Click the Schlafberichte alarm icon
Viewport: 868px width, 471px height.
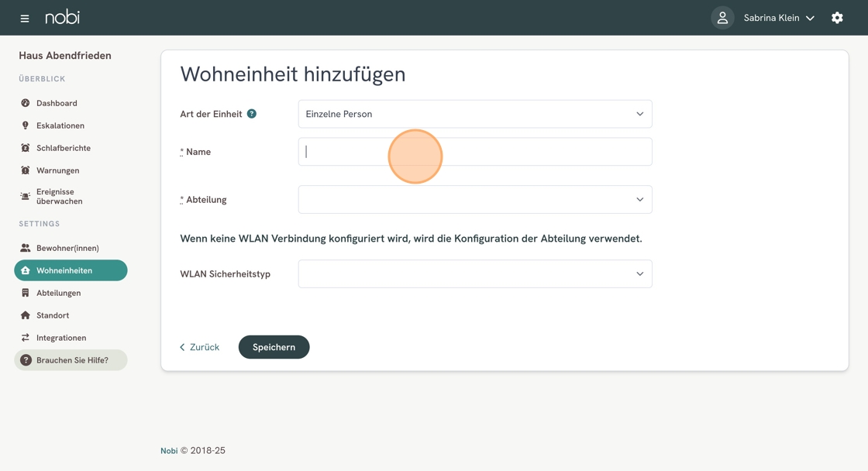tap(25, 148)
